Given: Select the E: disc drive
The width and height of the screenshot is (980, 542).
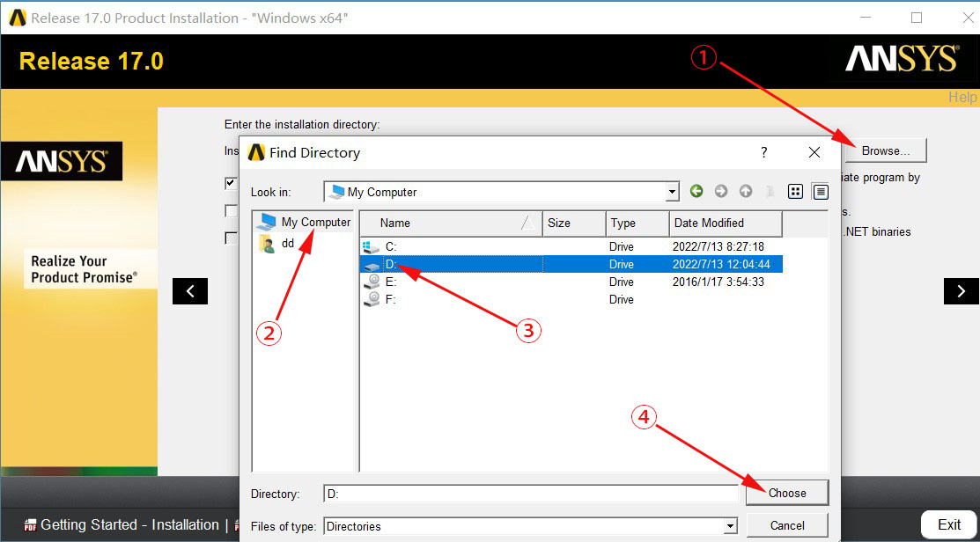Looking at the screenshot, I should pyautogui.click(x=571, y=282).
